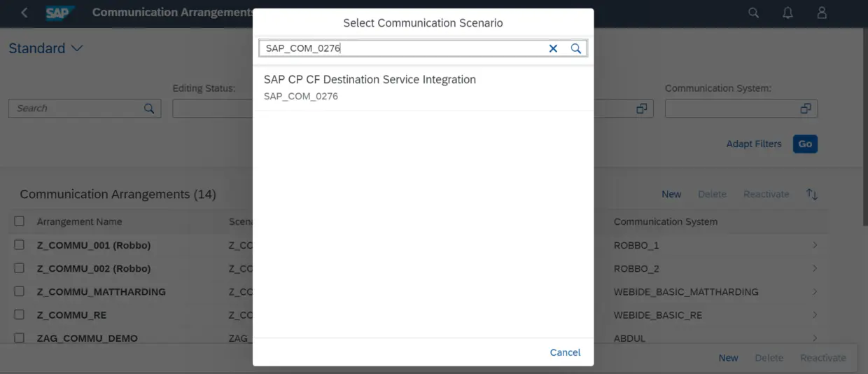This screenshot has width=868, height=374.
Task: Click into the SAP_COM_0276 search input
Action: (402, 48)
